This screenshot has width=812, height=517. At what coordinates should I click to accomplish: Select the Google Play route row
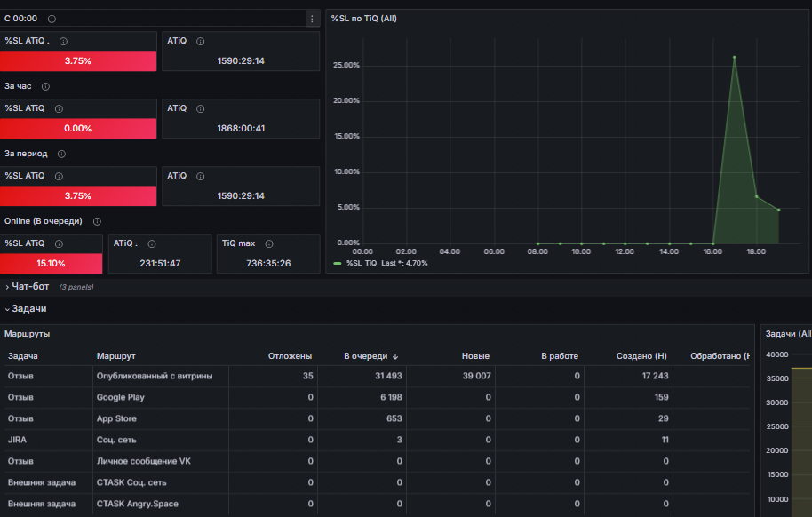click(377, 397)
